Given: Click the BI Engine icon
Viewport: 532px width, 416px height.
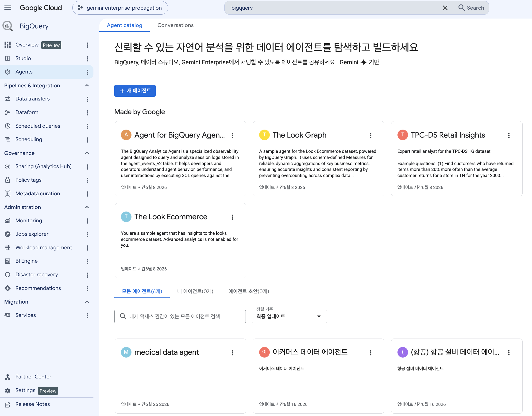Looking at the screenshot, I should pyautogui.click(x=8, y=261).
